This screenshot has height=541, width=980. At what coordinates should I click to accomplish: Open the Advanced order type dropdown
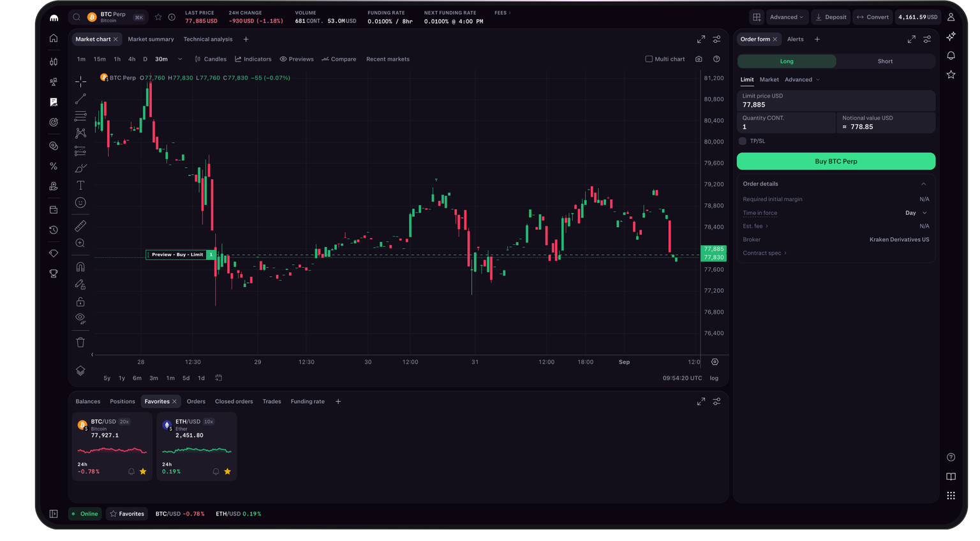click(802, 80)
